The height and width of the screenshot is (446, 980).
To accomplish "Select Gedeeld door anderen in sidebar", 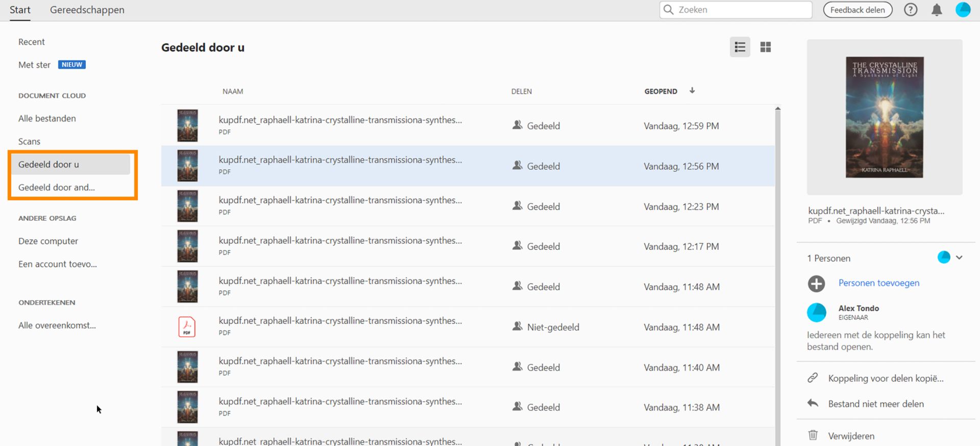I will click(57, 187).
